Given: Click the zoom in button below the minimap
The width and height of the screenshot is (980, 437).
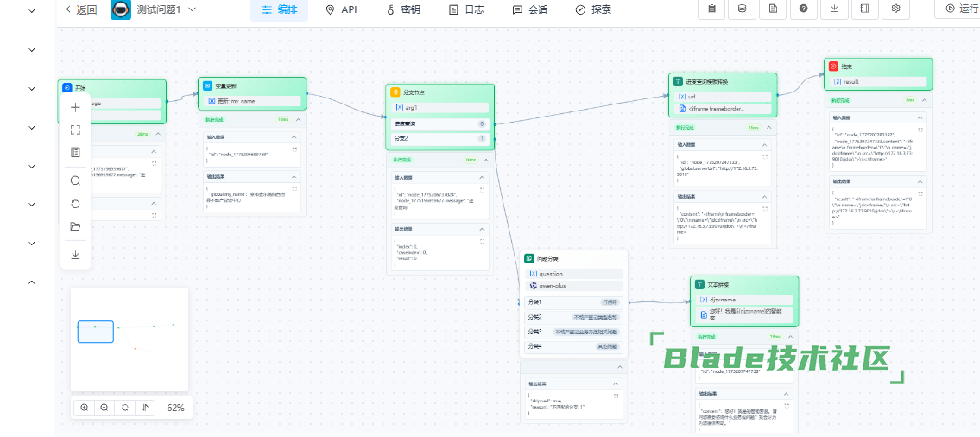Looking at the screenshot, I should pos(85,407).
